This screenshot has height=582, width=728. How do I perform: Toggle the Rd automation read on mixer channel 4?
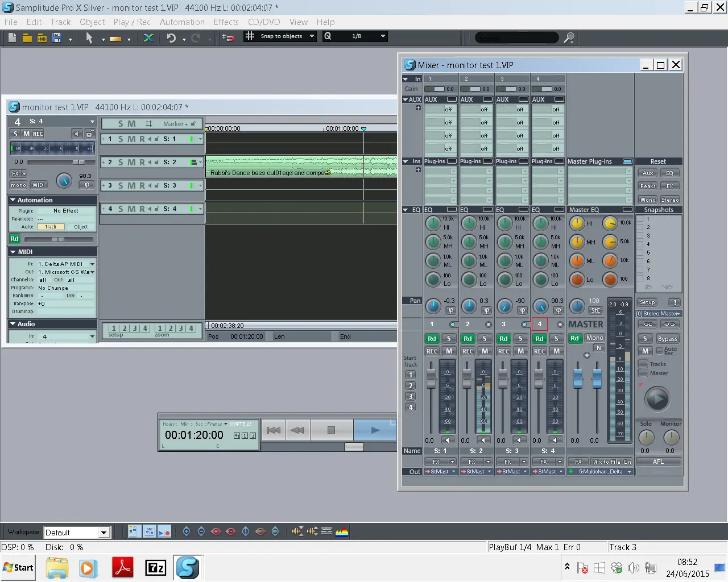[539, 339]
